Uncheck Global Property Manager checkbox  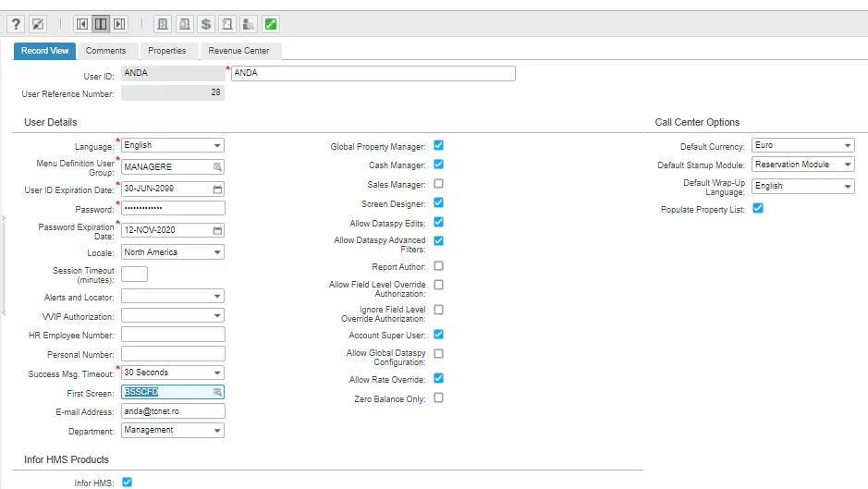(438, 145)
